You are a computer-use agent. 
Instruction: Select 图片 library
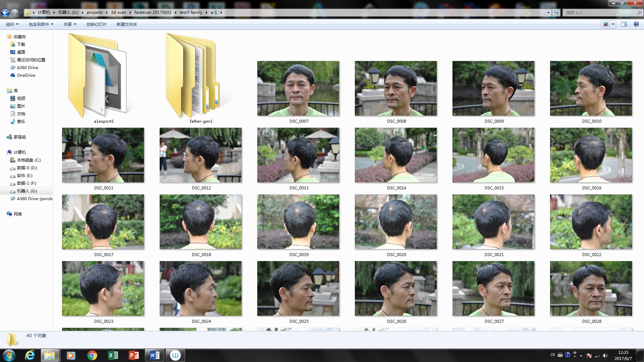pyautogui.click(x=21, y=106)
